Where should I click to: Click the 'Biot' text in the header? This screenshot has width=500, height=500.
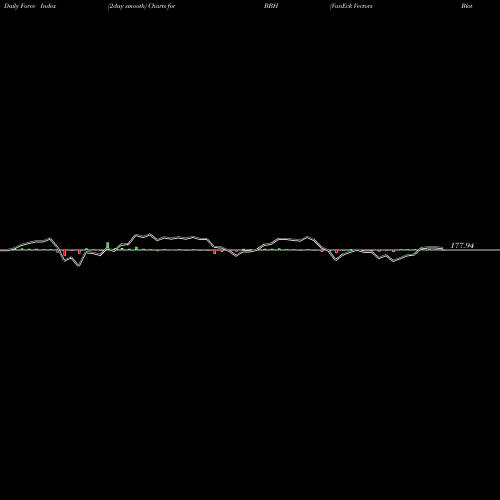[x=467, y=6]
